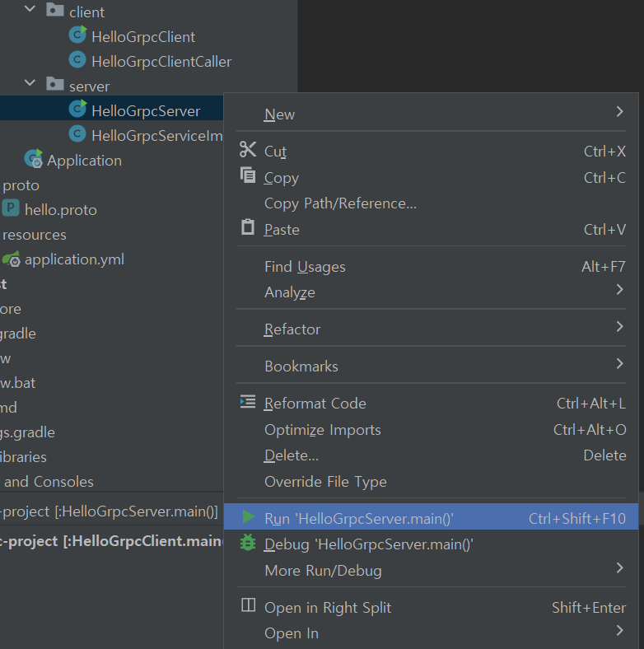Click the Reformat Code icon
The width and height of the screenshot is (644, 649).
point(248,401)
